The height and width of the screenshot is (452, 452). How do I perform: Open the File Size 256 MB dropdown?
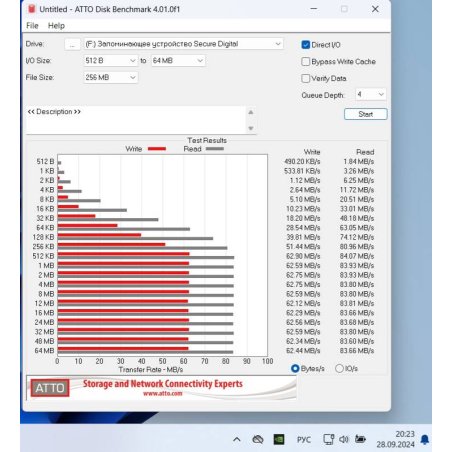(x=110, y=77)
